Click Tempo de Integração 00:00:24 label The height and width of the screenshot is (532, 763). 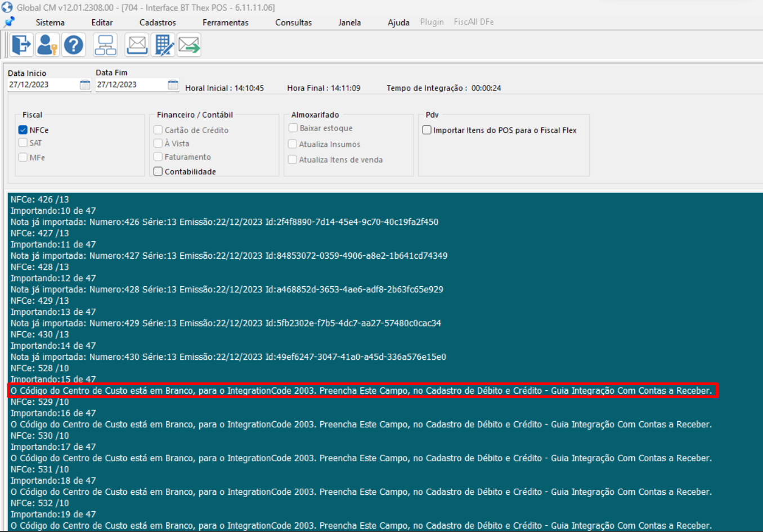443,88
